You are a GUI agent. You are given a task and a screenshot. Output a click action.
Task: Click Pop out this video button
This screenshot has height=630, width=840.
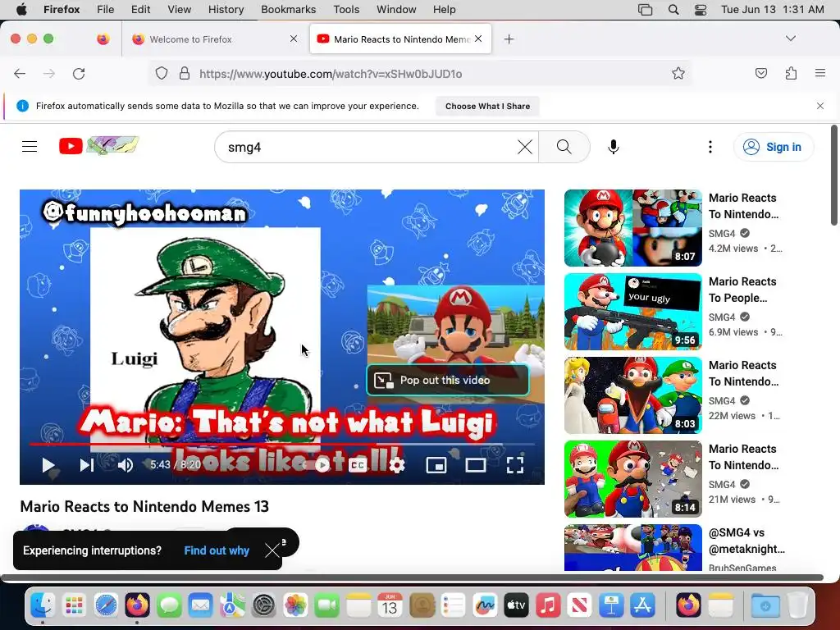[x=448, y=380]
